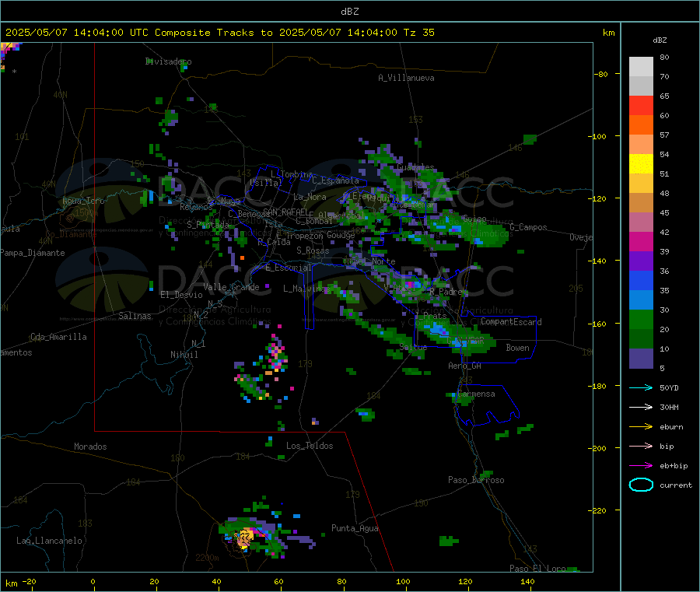Click the Usillal map label

click(266, 183)
